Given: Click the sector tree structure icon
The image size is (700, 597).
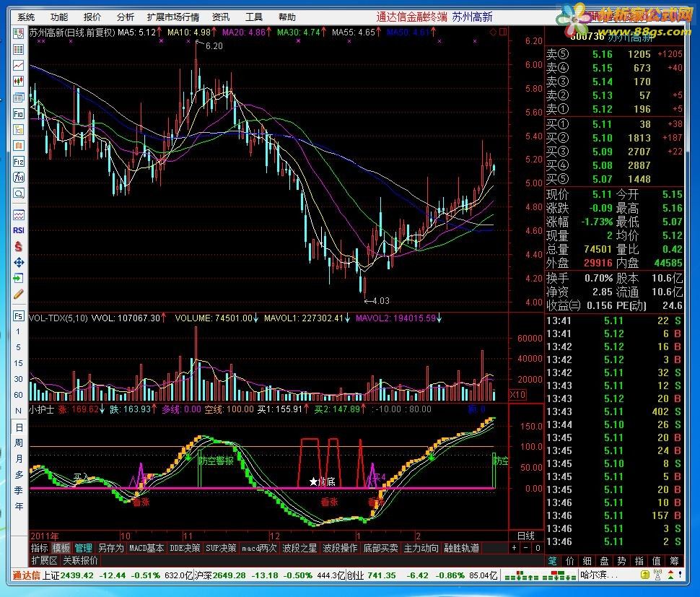Looking at the screenshot, I should [18, 130].
